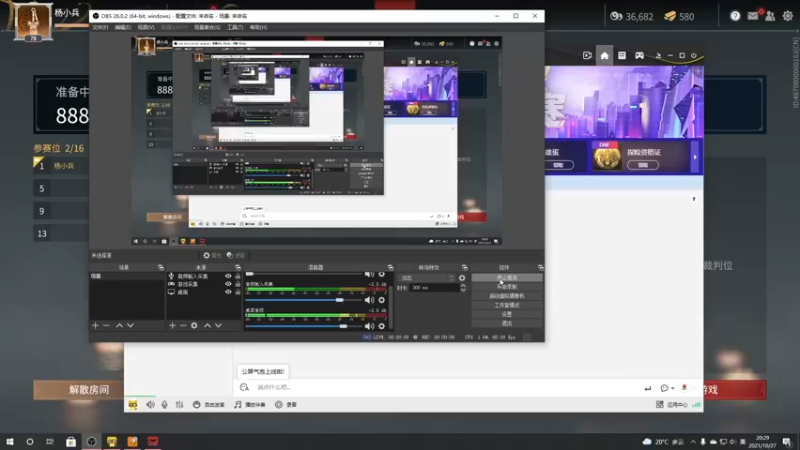Open source Properties (属性) gear button
This screenshot has width=800, height=450.
point(212,255)
